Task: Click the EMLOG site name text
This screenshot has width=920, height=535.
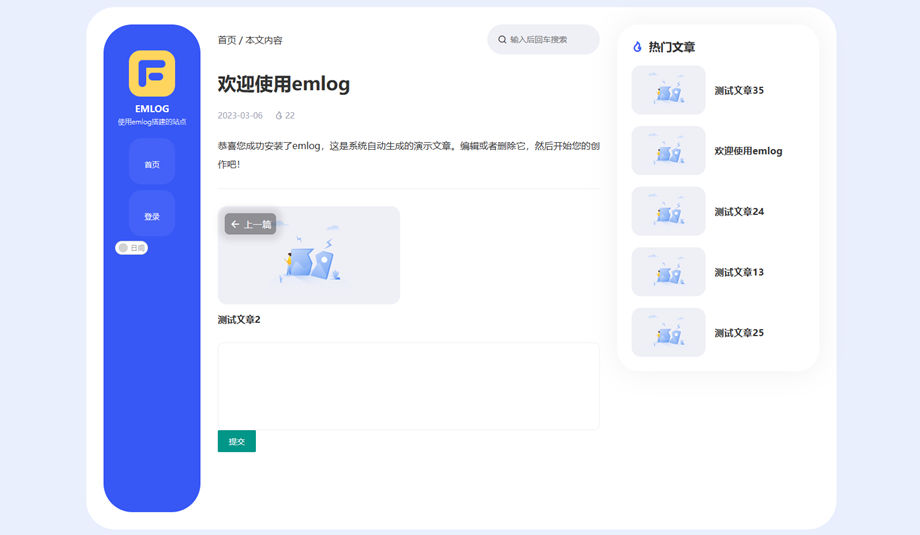Action: pyautogui.click(x=152, y=109)
